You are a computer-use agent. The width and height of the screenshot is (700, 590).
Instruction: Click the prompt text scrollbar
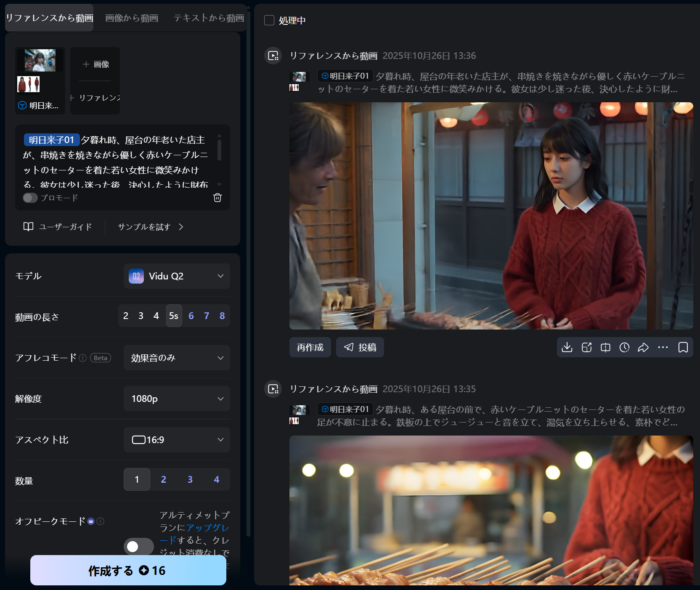pyautogui.click(x=219, y=150)
